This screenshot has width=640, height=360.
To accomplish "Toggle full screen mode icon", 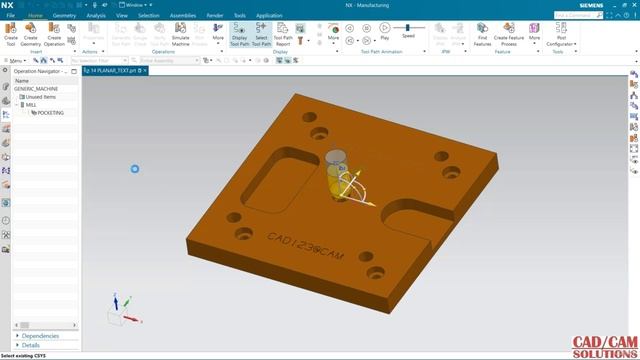I will click(x=609, y=15).
